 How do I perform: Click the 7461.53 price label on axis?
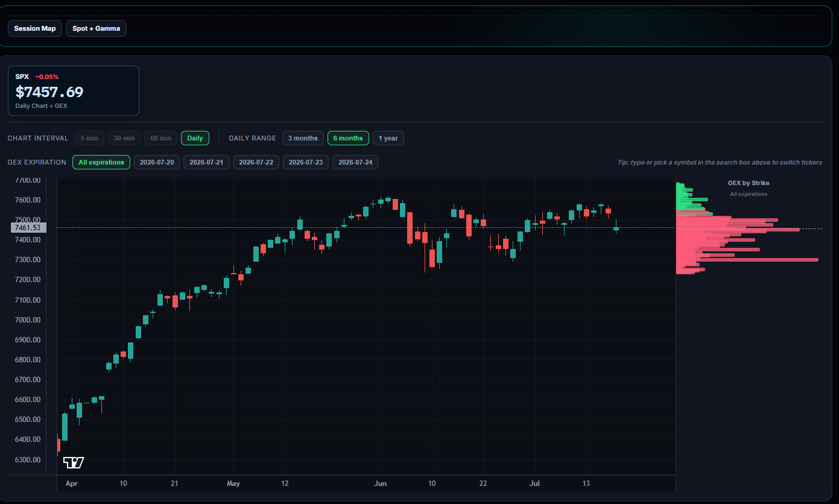pyautogui.click(x=28, y=227)
